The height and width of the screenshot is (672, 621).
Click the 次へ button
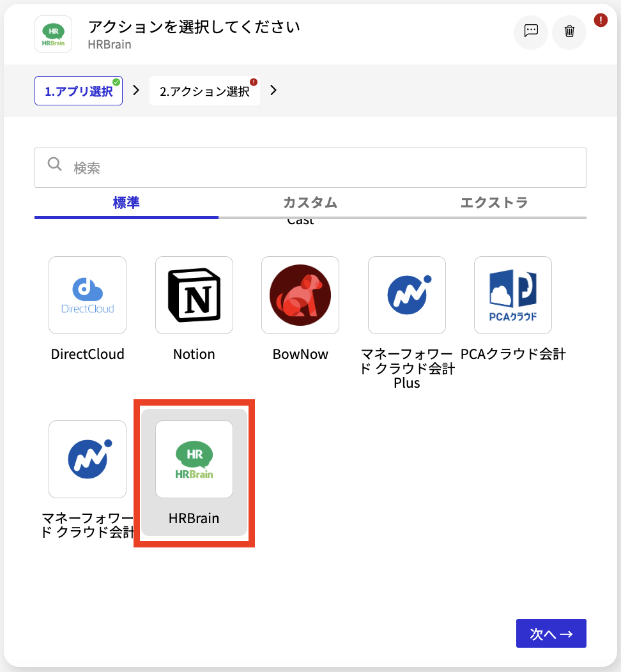[551, 634]
